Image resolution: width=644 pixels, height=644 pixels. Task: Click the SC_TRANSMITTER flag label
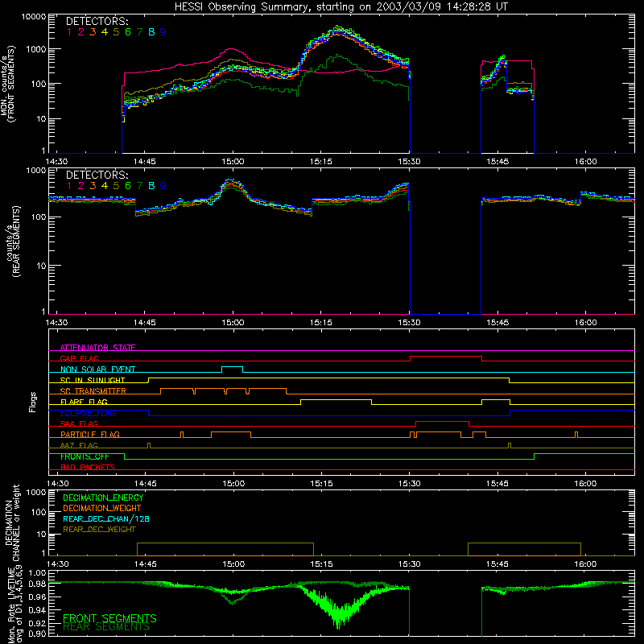[x=93, y=390]
